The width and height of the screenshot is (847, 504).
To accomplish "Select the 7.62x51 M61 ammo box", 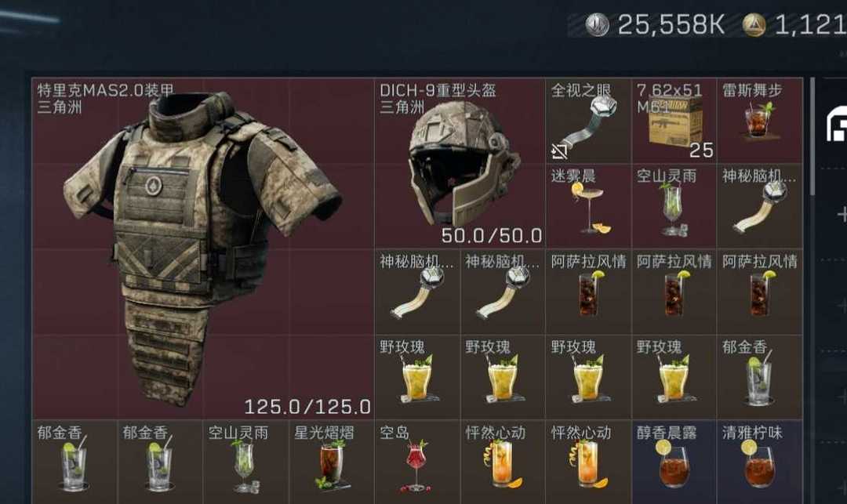I will pos(674,121).
